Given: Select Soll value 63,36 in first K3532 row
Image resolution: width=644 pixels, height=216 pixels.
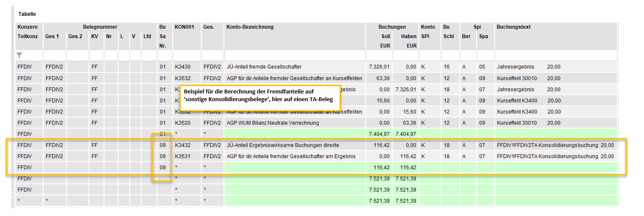Looking at the screenshot, I should [382, 78].
